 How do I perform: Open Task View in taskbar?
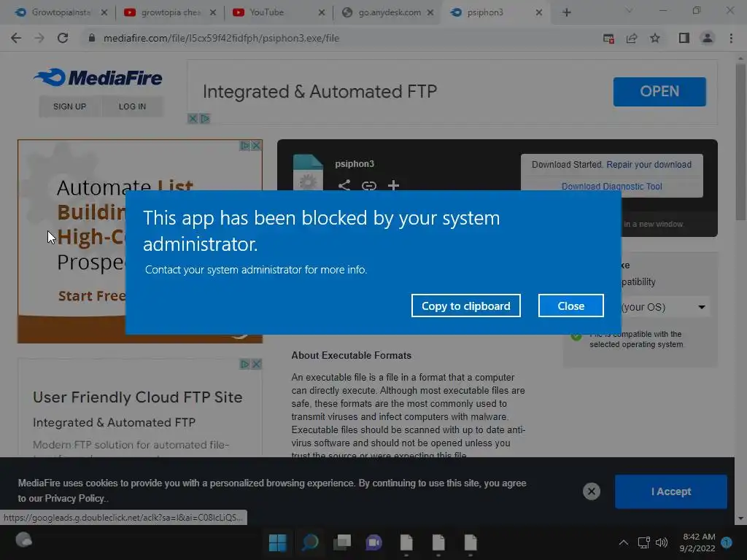(341, 542)
